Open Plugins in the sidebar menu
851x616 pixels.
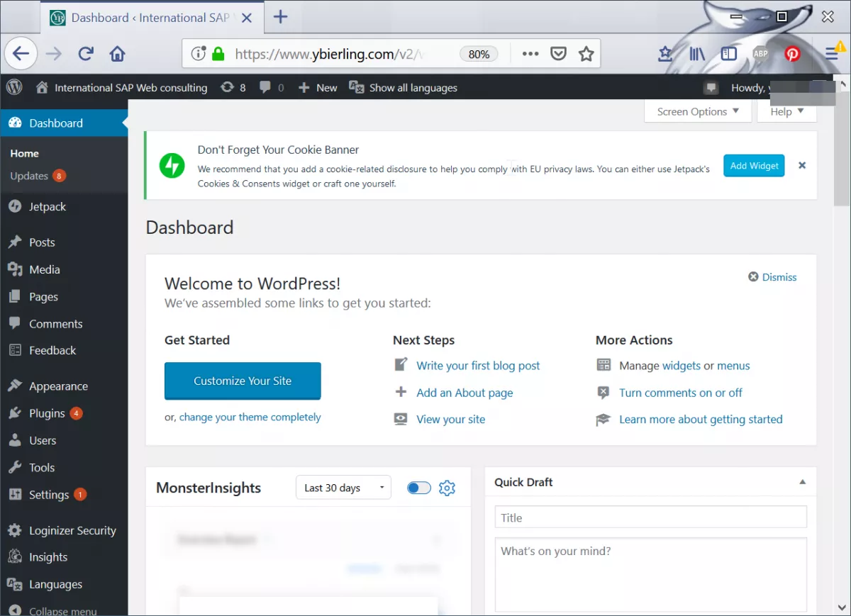click(47, 413)
